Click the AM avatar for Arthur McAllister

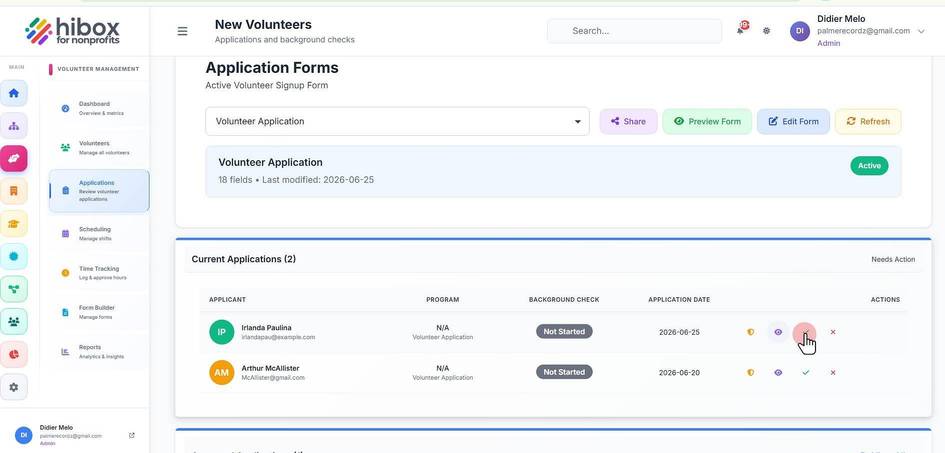(x=222, y=372)
